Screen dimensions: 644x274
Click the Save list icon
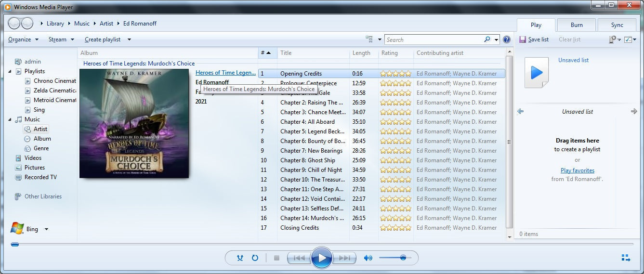523,39
